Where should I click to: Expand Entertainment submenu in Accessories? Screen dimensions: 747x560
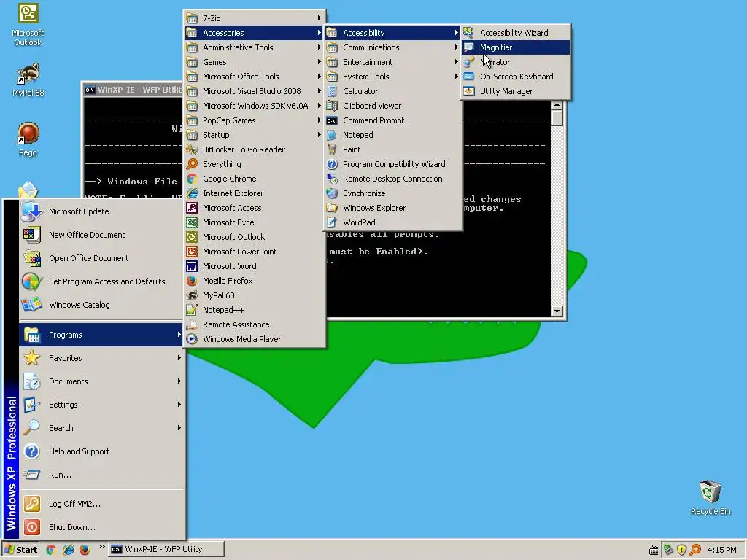[x=393, y=62]
